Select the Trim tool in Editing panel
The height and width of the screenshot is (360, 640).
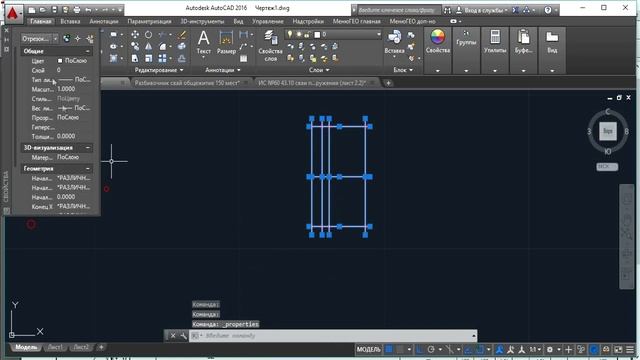162,35
